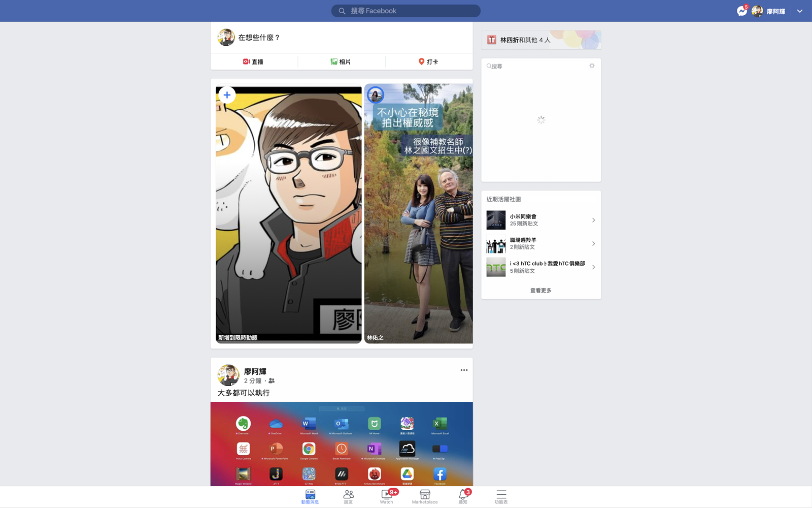Start a 直播 live video
The height and width of the screenshot is (508, 812).
click(x=253, y=62)
